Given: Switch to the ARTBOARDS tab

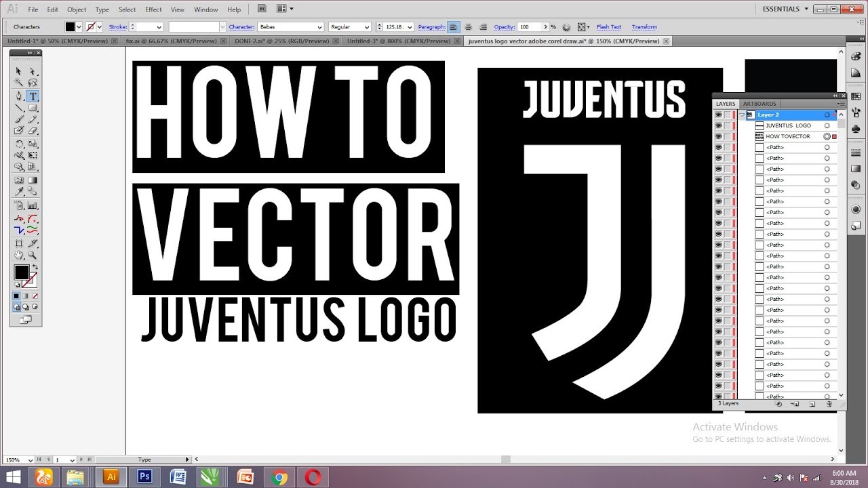Looking at the screenshot, I should (759, 104).
